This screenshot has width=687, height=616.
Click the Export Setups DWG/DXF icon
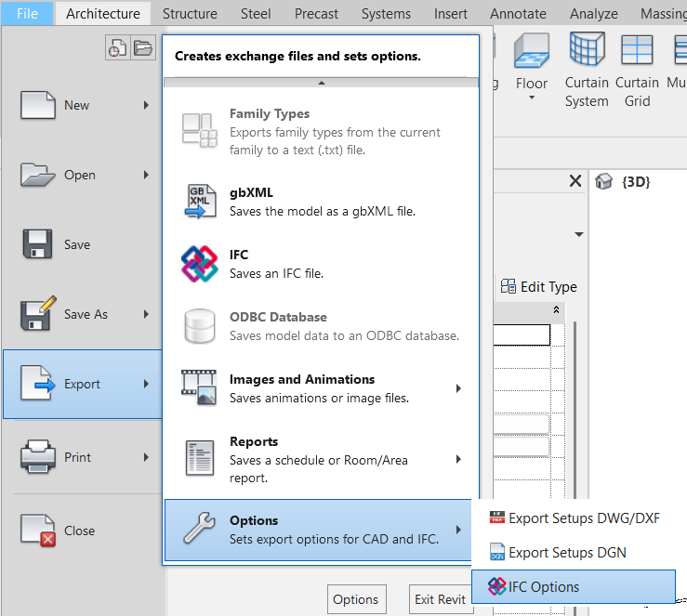pos(497,518)
